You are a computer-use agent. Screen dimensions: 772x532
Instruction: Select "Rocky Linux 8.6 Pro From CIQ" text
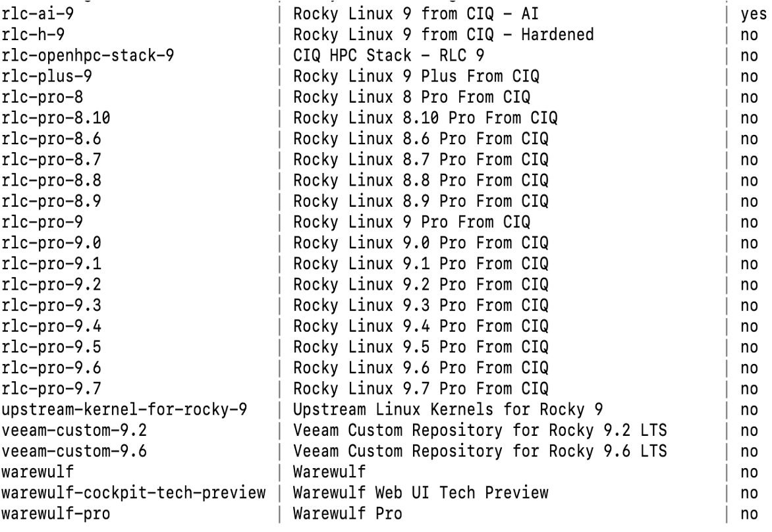(x=421, y=139)
